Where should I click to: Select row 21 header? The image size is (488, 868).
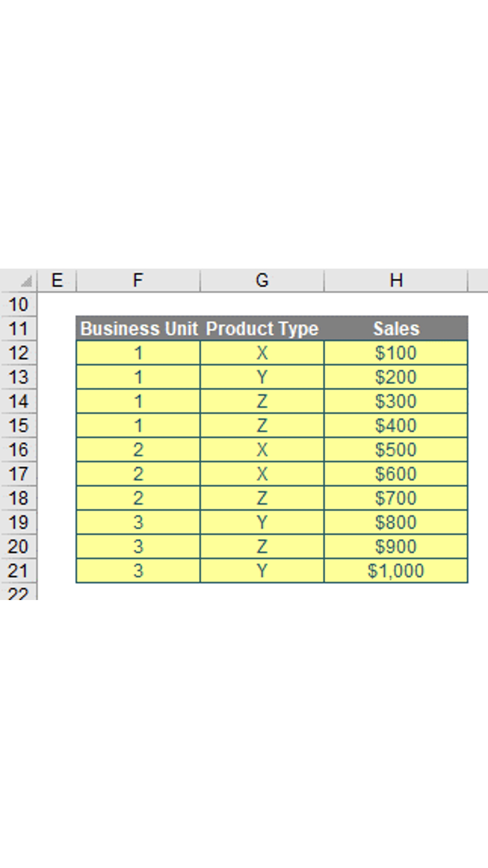point(19,570)
